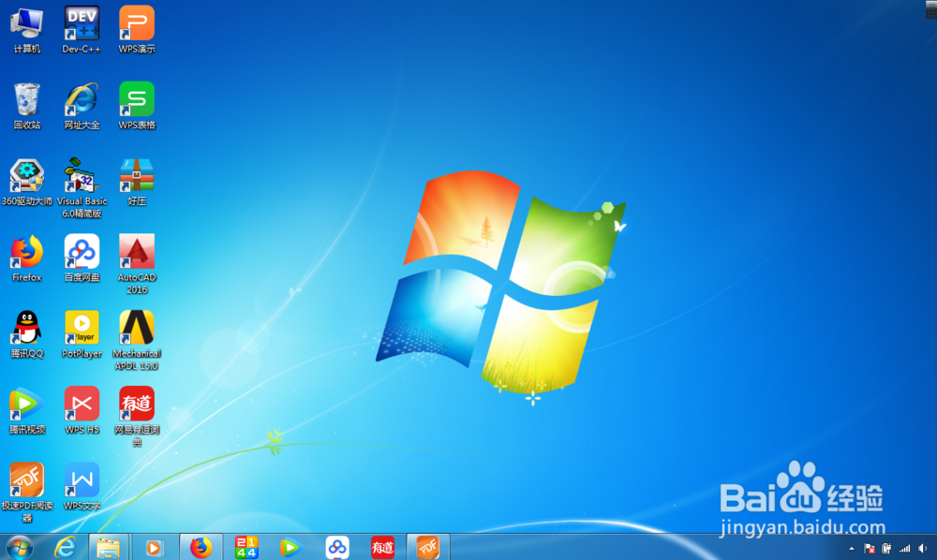The width and height of the screenshot is (937, 560).
Task: Open the Action Center flag icon
Action: (x=870, y=549)
